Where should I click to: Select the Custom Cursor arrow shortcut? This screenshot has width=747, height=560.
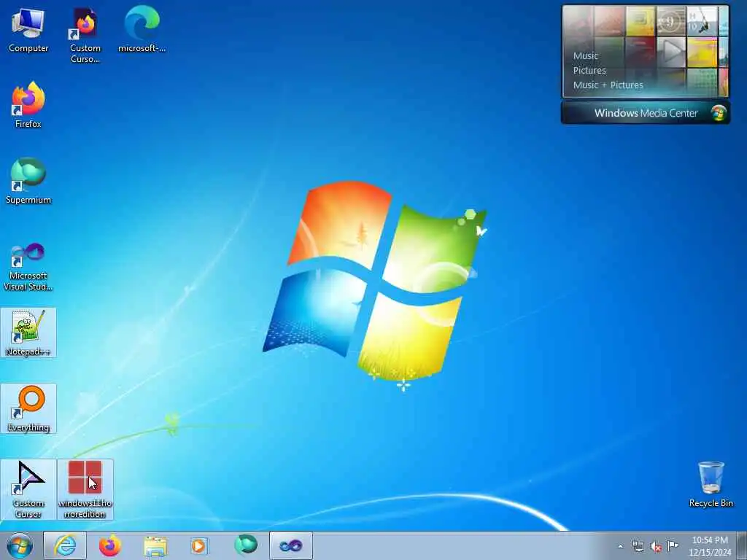pyautogui.click(x=28, y=489)
